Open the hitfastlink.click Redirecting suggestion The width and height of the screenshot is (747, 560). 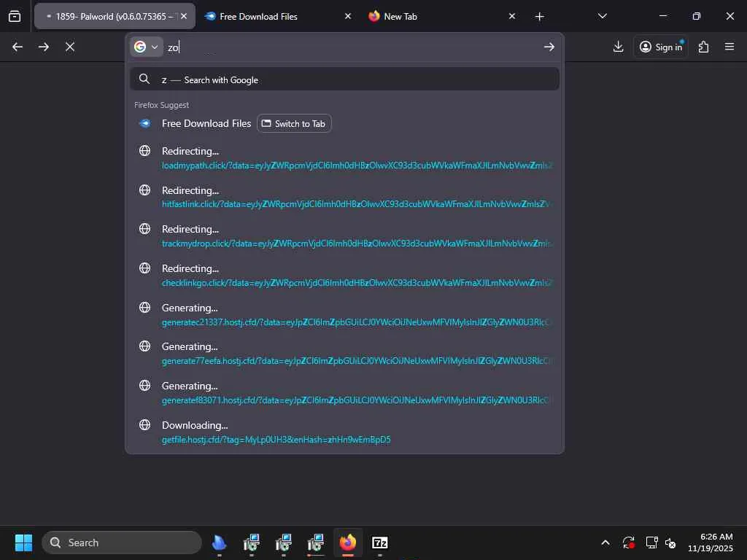[344, 197]
